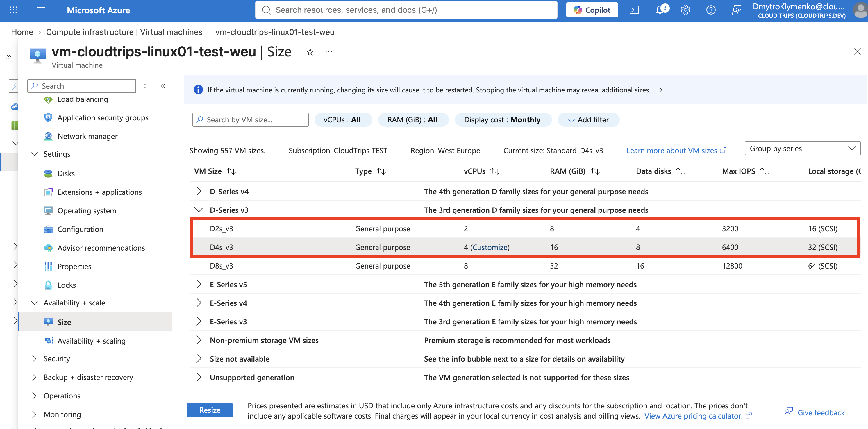Open Cloud Shell from the top bar
The height and width of the screenshot is (429, 868).
[634, 10]
